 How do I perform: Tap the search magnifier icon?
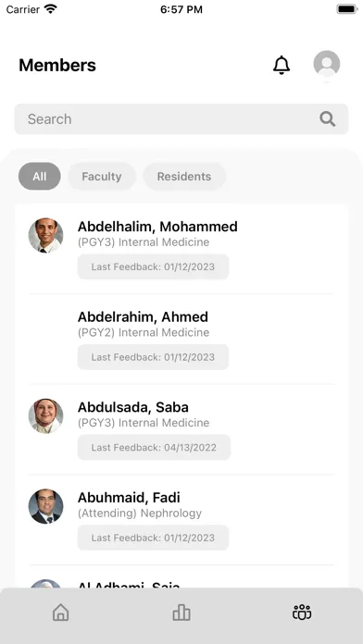(x=328, y=119)
